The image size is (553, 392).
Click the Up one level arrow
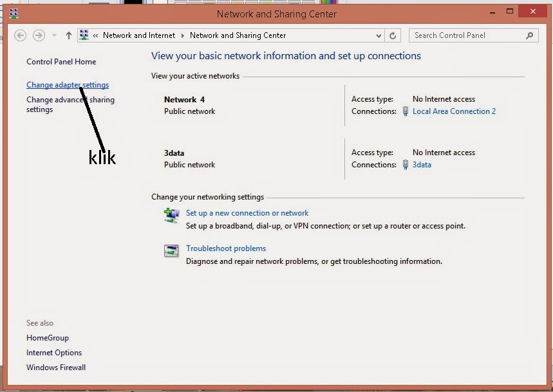[x=69, y=35]
